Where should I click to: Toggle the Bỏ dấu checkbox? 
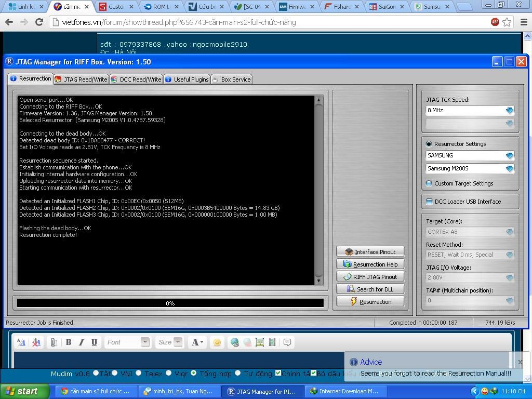313,373
